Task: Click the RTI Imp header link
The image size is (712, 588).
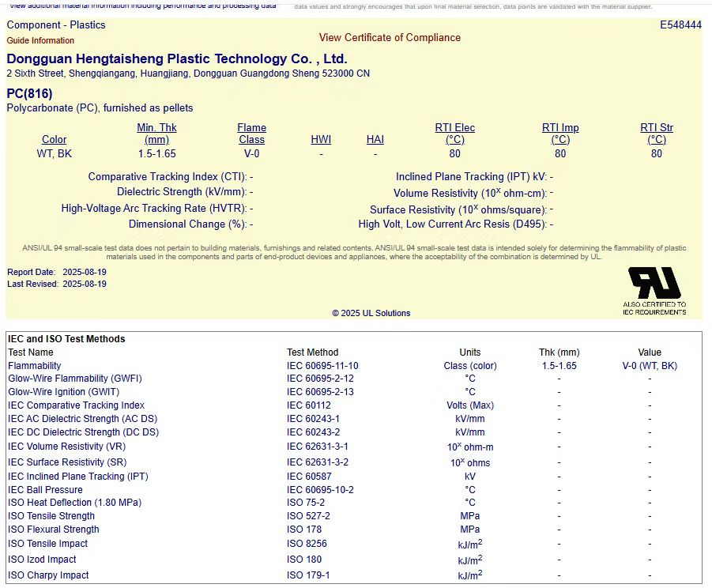Action: click(x=560, y=134)
